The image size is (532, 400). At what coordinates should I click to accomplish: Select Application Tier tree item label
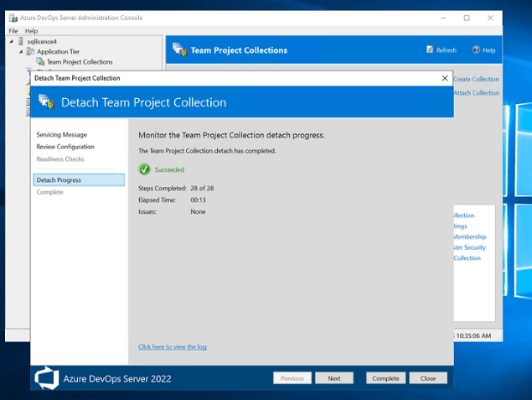pos(58,51)
